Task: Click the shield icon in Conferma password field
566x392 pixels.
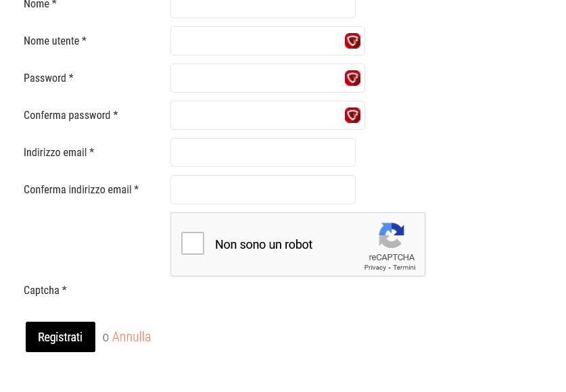Action: point(352,115)
